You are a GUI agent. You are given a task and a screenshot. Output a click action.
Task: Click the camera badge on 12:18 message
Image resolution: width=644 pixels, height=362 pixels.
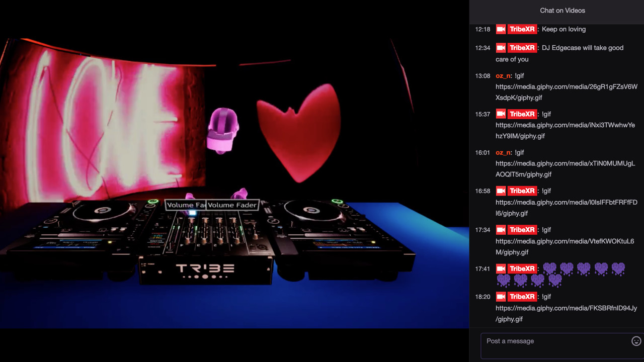coord(501,29)
